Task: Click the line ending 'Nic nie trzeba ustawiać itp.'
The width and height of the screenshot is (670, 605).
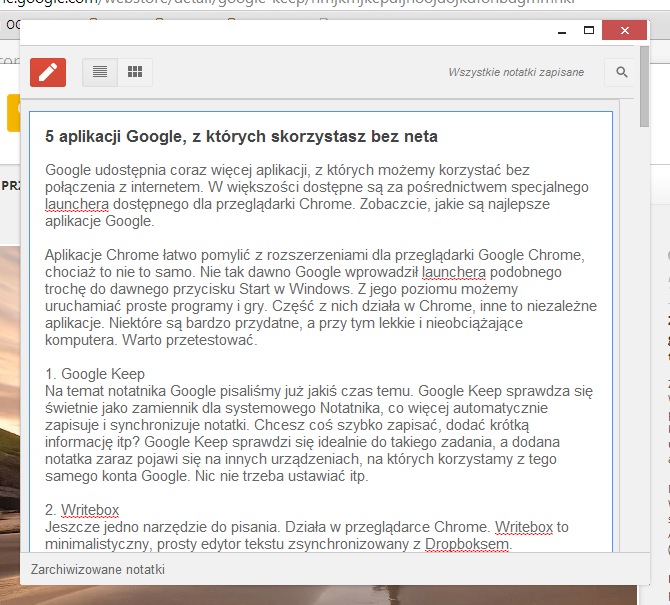Action: click(x=207, y=476)
